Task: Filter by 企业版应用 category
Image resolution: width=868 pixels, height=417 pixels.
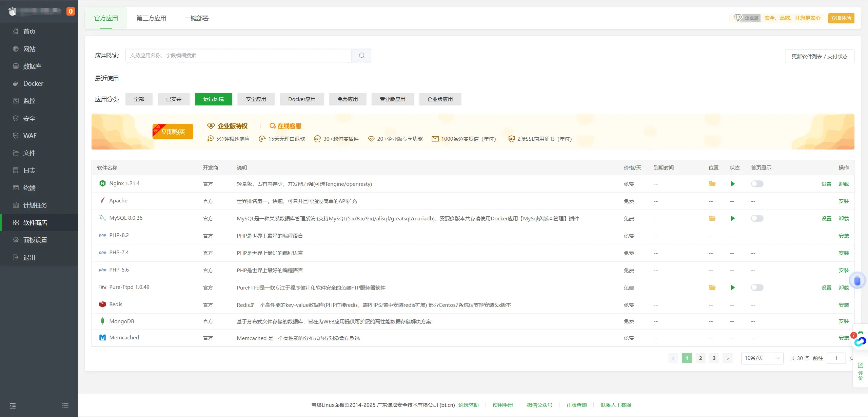Action: click(x=440, y=99)
